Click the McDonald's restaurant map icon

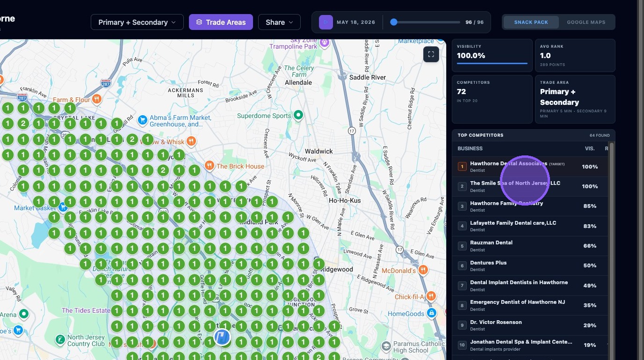point(423,270)
